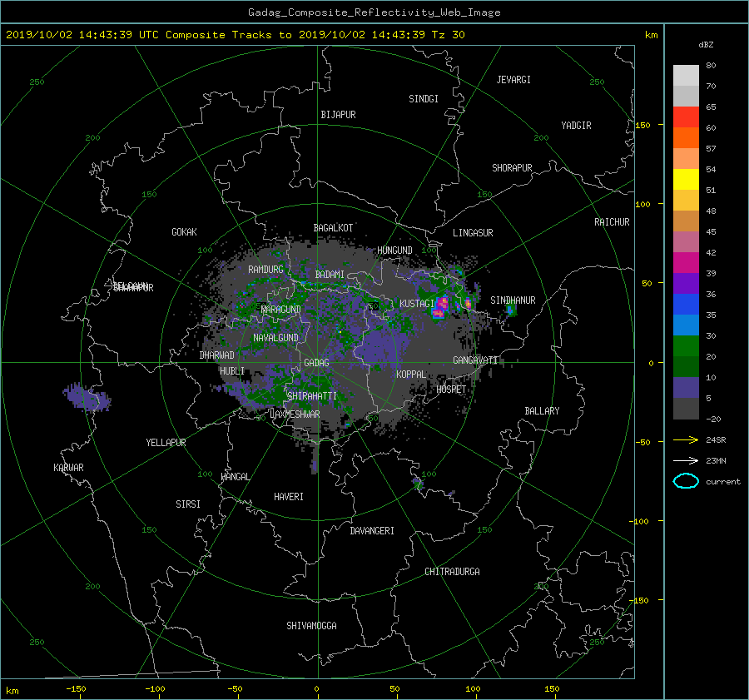
Task: Select the magenta 39-42 dBZ legend swatch
Action: [x=686, y=262]
